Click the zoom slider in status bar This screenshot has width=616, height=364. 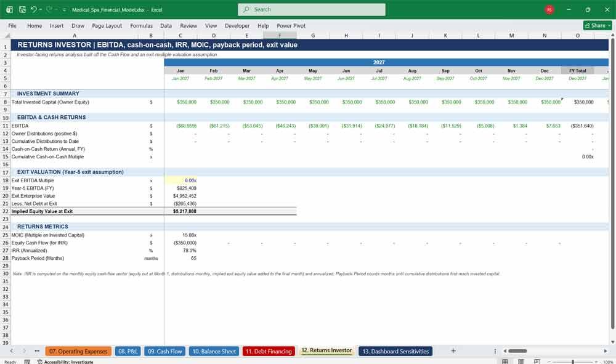(x=573, y=362)
